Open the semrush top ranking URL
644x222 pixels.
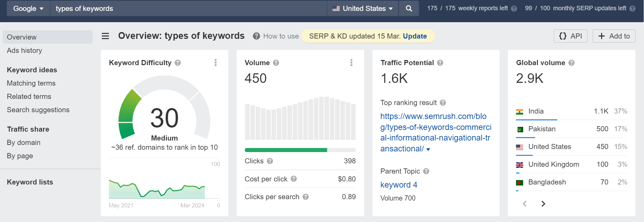click(436, 132)
